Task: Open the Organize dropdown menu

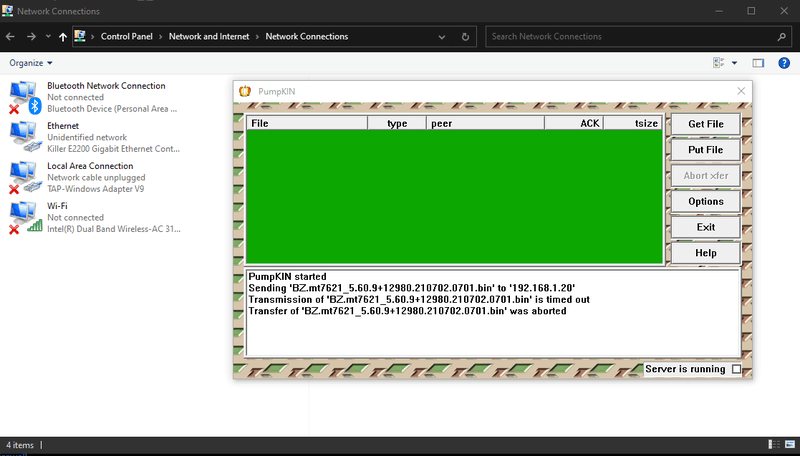Action: tap(31, 63)
